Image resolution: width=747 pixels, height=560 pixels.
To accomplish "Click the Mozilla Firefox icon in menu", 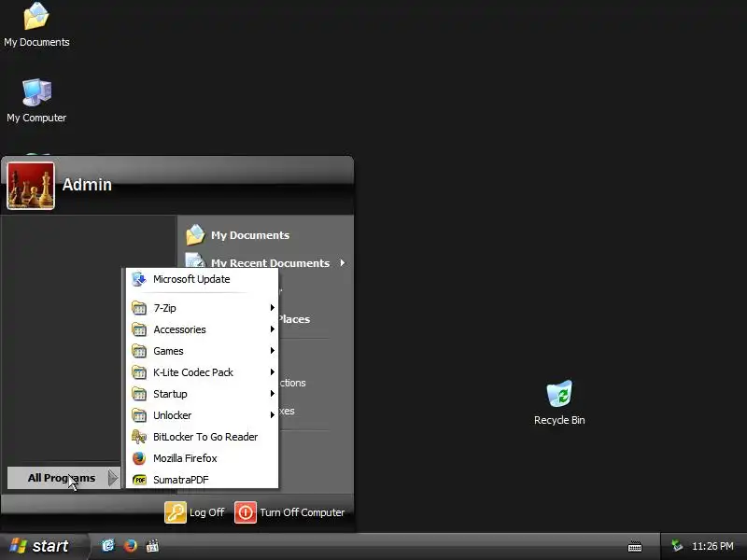I will [x=138, y=458].
